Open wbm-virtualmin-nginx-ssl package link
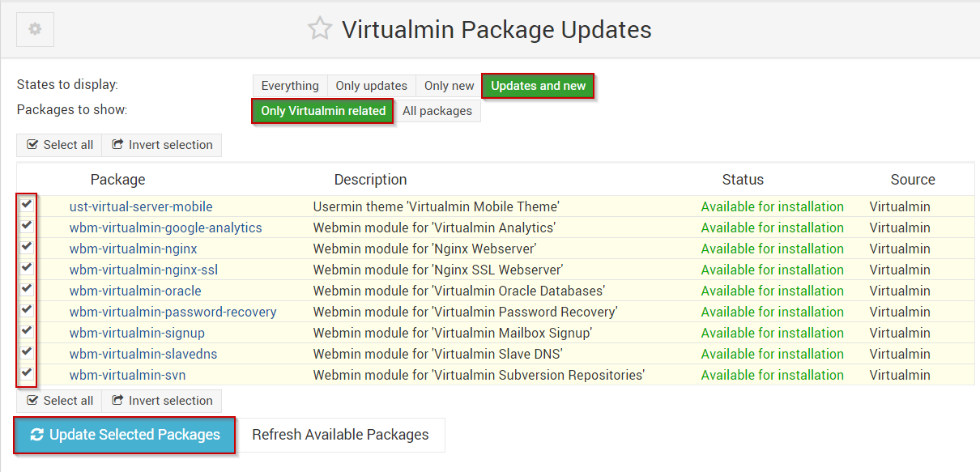Viewport: 980px width, 472px height. [x=143, y=270]
